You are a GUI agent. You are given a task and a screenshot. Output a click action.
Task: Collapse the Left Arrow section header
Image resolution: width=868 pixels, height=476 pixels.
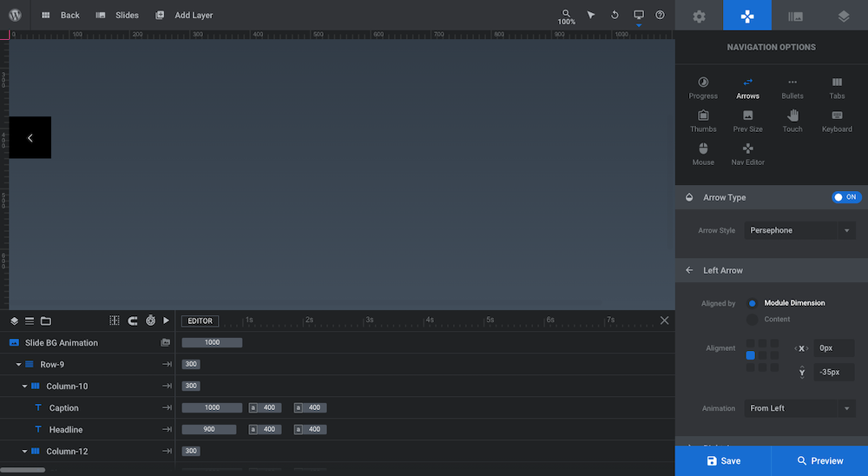click(x=772, y=270)
